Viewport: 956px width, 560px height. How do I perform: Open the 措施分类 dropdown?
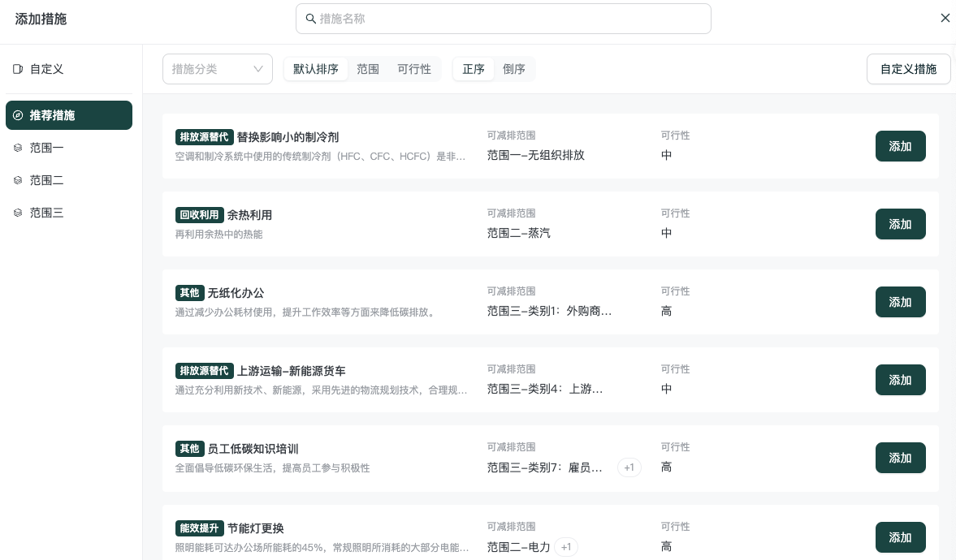217,69
